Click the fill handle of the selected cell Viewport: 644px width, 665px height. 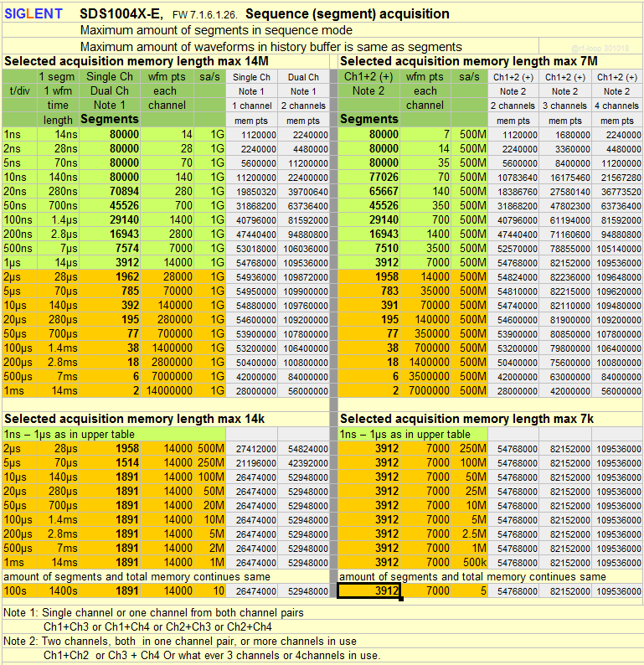[x=401, y=598]
